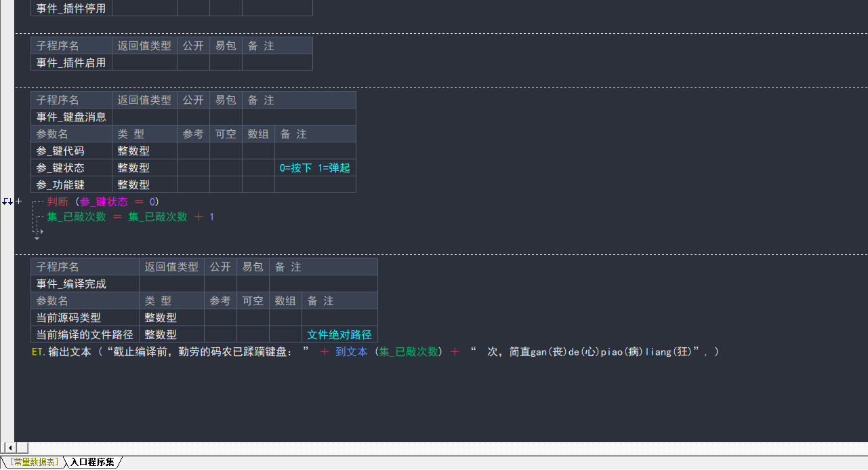Click the 事件_插件停用 subroutine name cell
This screenshot has height=470, width=868.
point(71,9)
